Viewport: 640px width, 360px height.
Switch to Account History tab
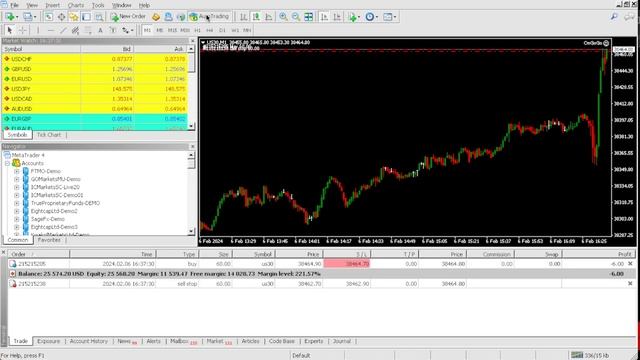click(x=89, y=341)
